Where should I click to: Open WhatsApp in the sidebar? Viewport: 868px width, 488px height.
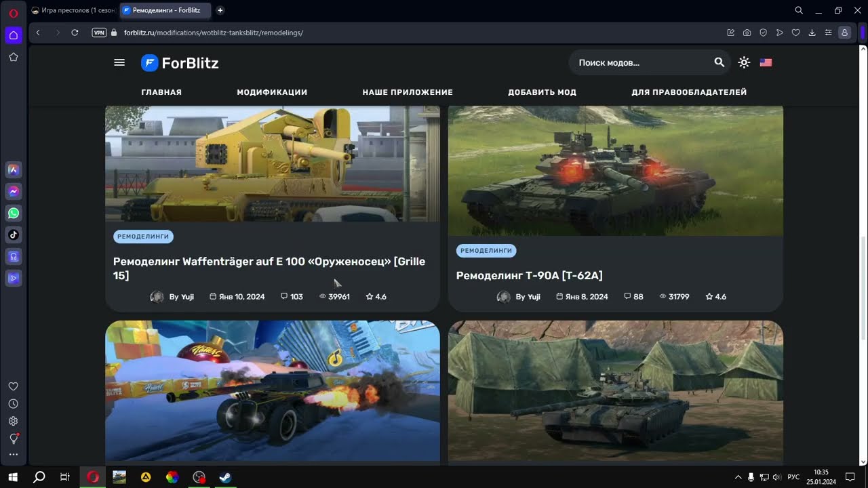pos(13,213)
